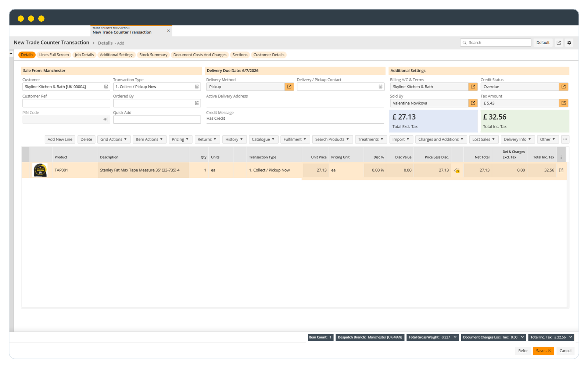Click Customer field lookup icon
588x368 pixels.
[x=106, y=87]
